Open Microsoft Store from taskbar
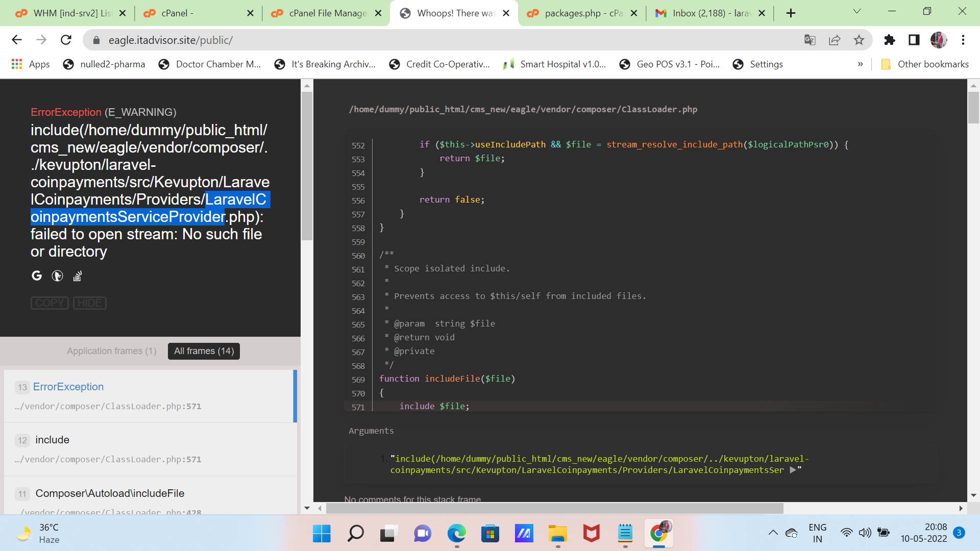 (490, 534)
